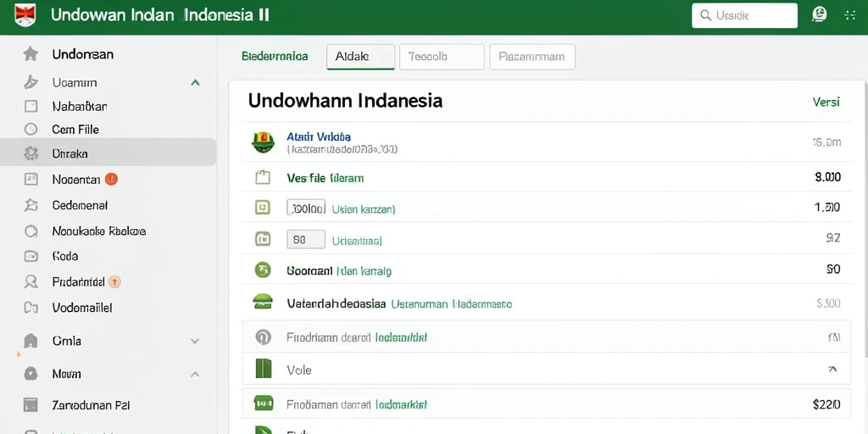Click the orange badge next to Nooentan
The width and height of the screenshot is (868, 434).
point(111,179)
